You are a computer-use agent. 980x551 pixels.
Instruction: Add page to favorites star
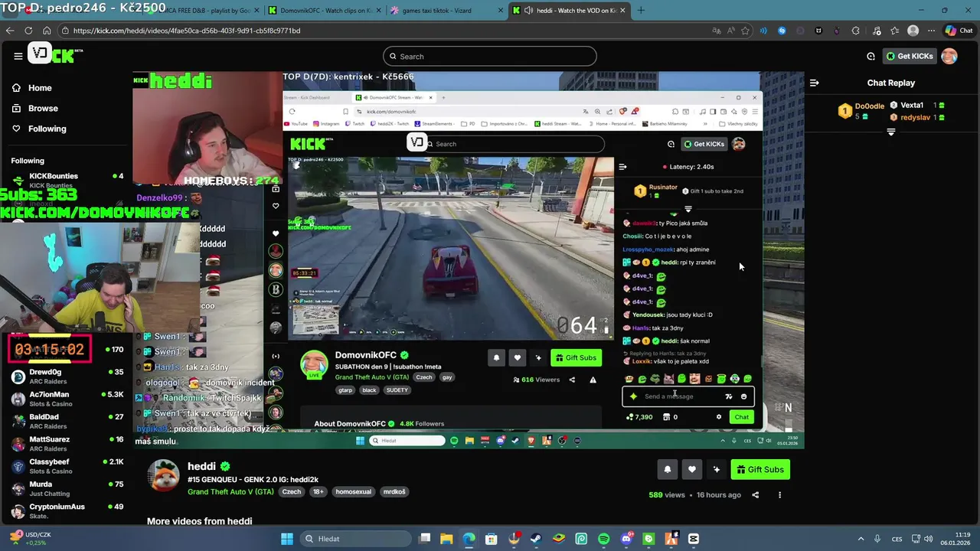(x=745, y=31)
